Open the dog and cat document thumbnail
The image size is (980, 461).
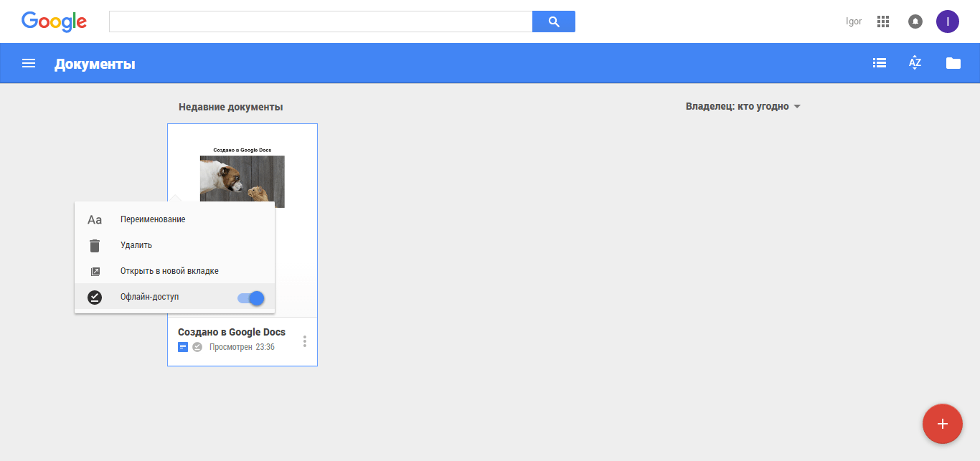pyautogui.click(x=242, y=179)
